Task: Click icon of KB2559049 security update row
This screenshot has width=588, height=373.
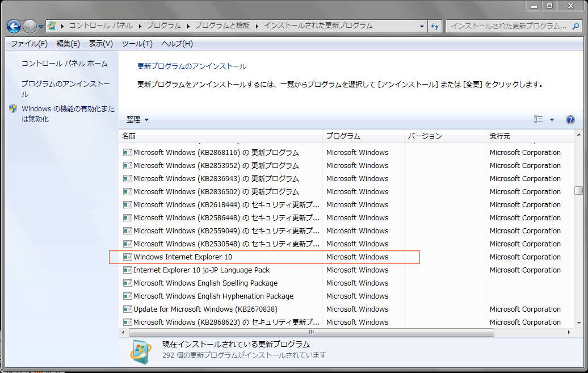Action: (128, 231)
